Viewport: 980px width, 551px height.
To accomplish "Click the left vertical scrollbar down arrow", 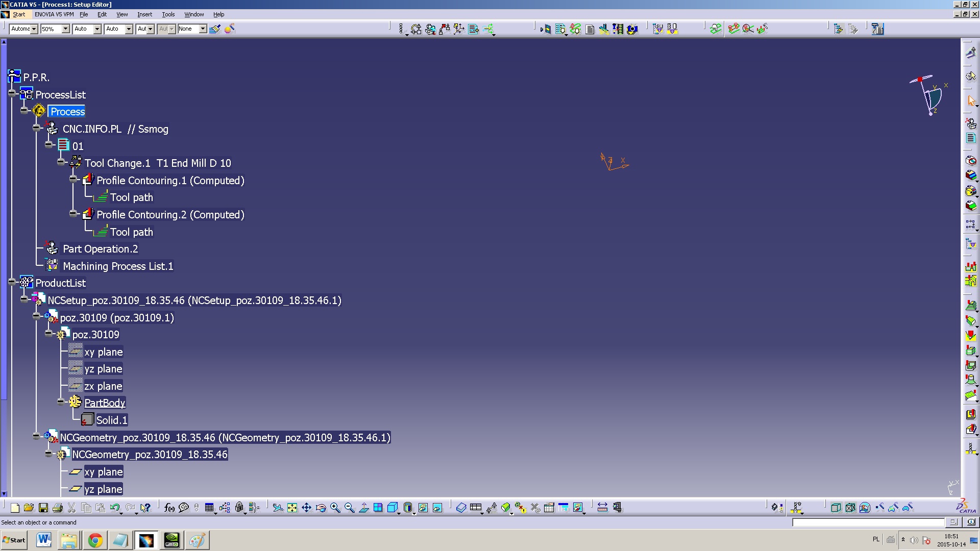I will pos(4,493).
